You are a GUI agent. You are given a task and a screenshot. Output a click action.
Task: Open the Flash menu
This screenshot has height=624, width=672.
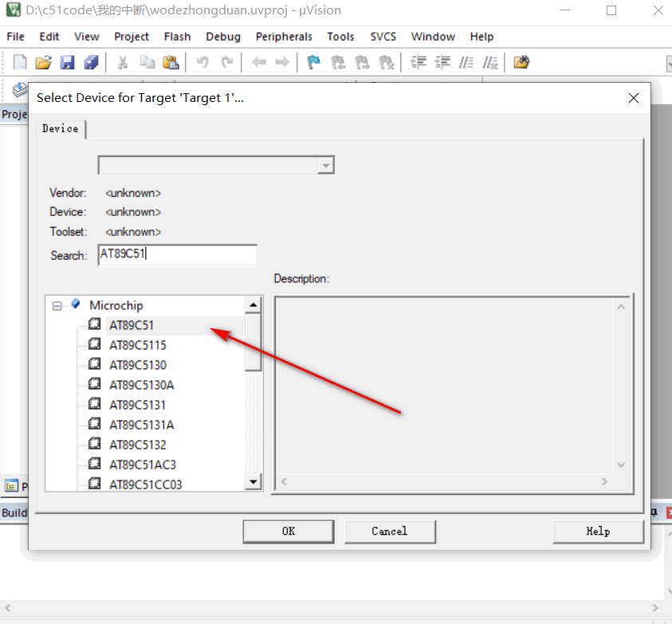178,37
